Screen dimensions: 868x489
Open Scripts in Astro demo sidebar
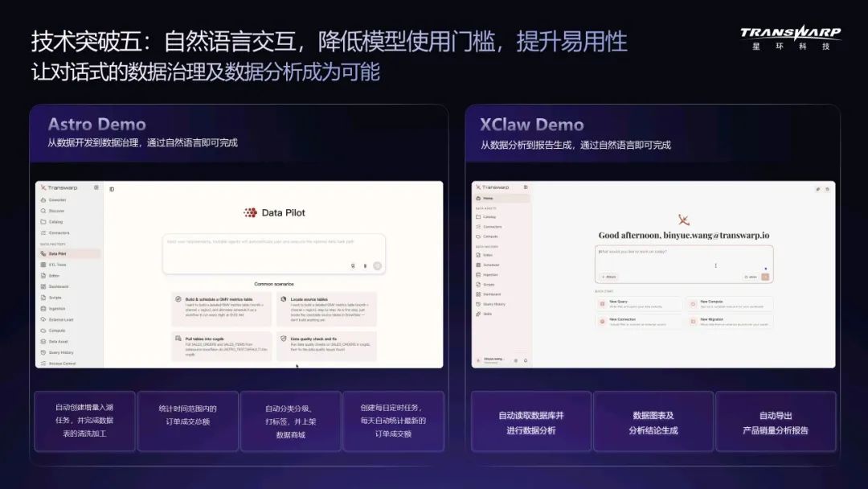[51, 298]
